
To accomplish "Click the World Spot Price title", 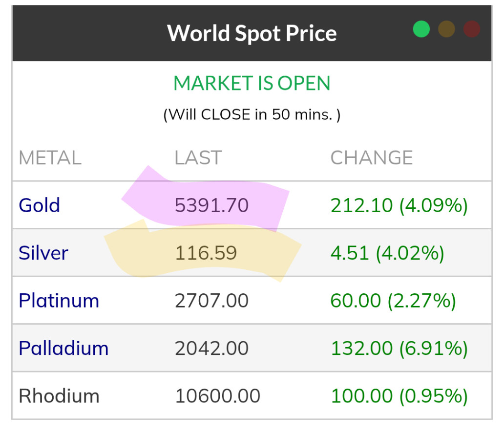I will (x=252, y=33).
